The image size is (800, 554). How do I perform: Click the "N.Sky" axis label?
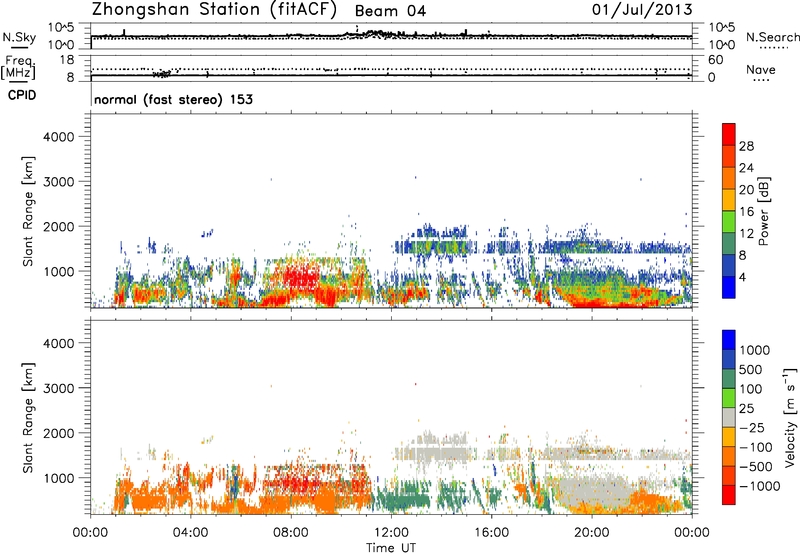coord(19,37)
